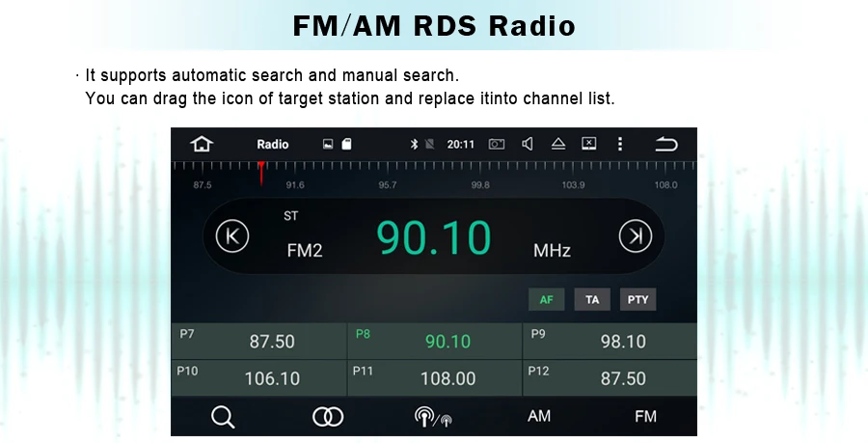
Task: Select preset P9 98.10
Action: [610, 341]
